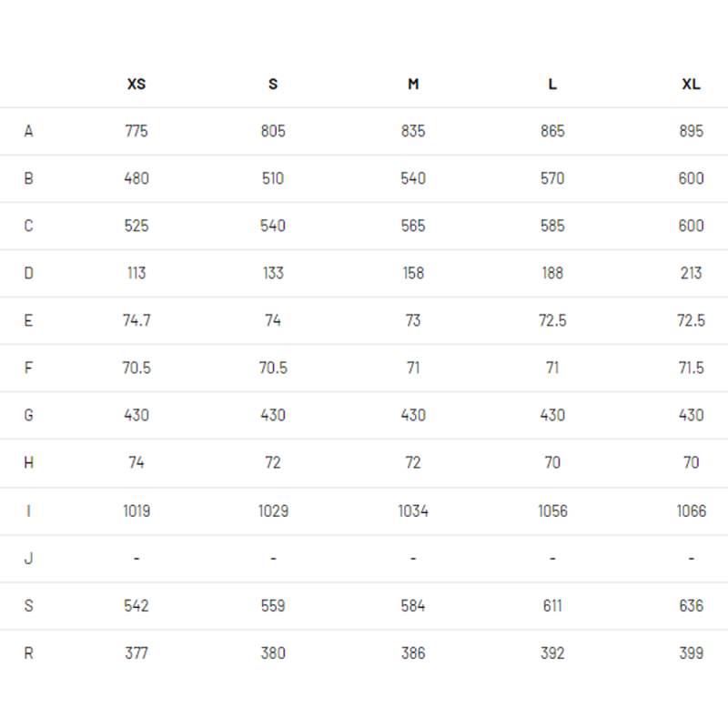Screen dimensions: 728x728
Task: Click the 510 value in row B
Action: click(x=273, y=178)
